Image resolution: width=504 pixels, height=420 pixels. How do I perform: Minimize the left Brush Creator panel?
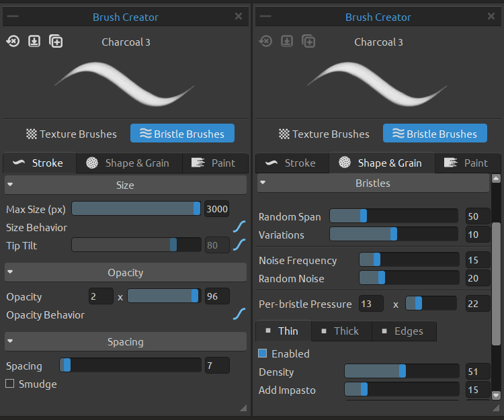13,16
